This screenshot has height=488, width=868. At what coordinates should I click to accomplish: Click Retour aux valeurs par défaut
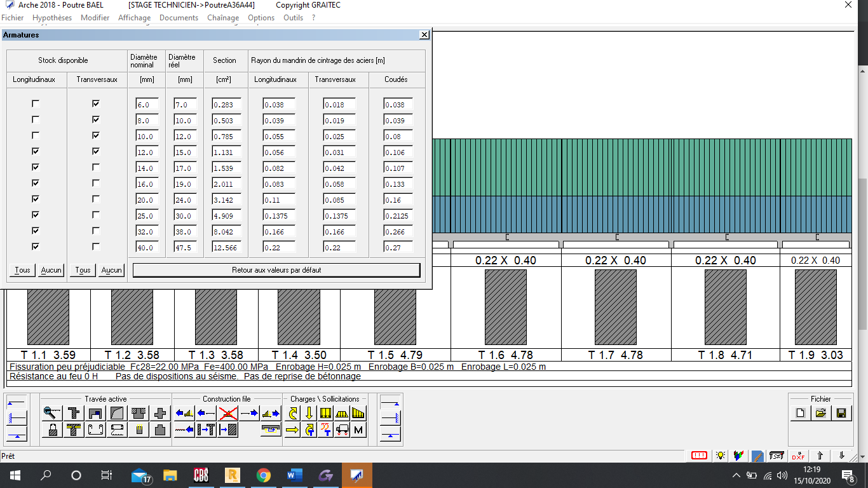[276, 270]
